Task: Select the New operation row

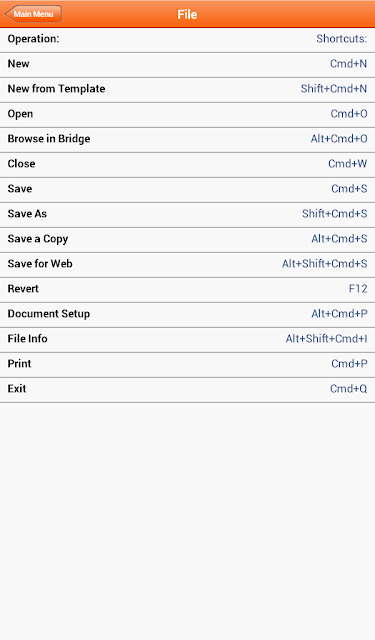Action: coord(187,64)
